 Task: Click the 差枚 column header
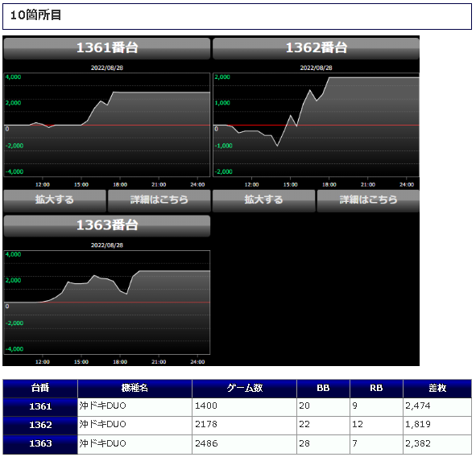coord(437,389)
